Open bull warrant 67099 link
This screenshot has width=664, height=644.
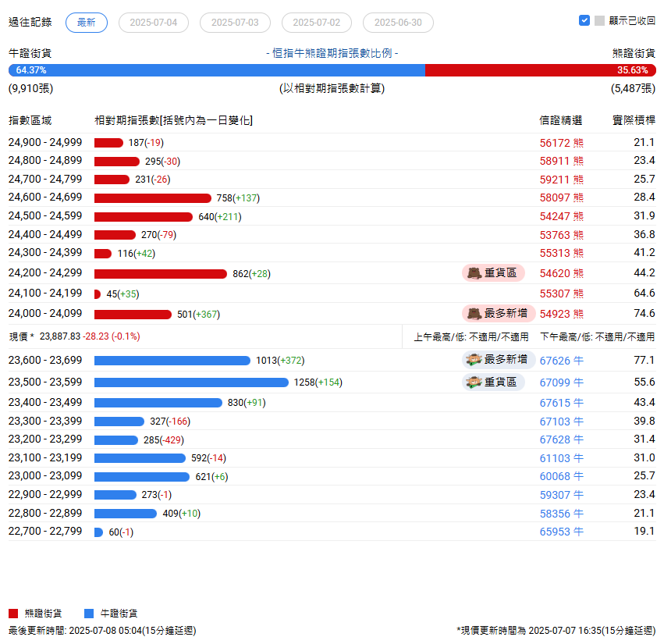click(x=561, y=382)
